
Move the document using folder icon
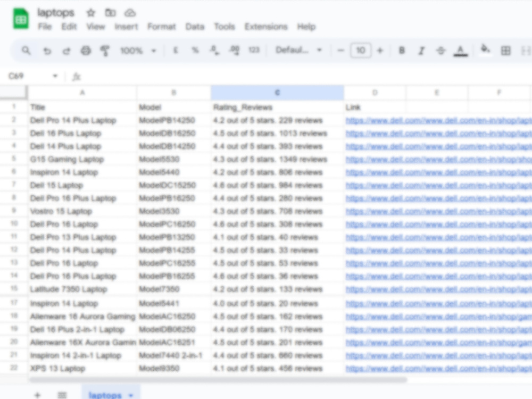tap(110, 13)
